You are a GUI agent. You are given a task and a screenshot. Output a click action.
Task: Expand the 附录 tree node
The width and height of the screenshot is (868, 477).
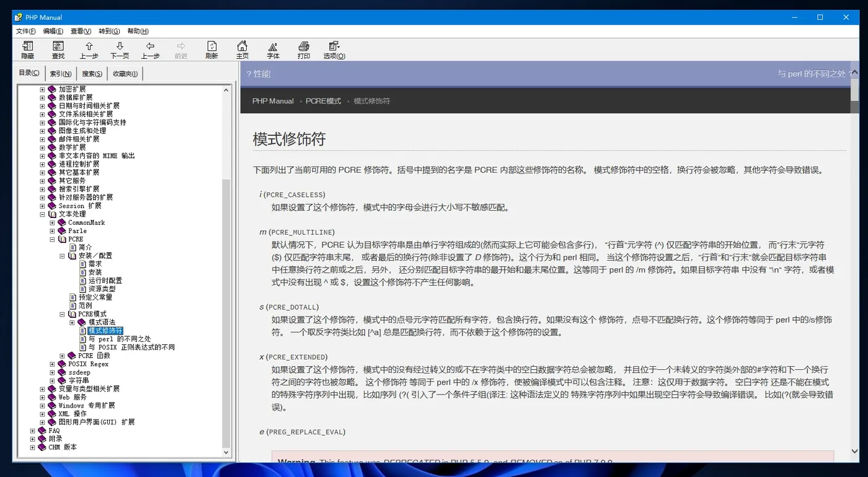coord(32,439)
